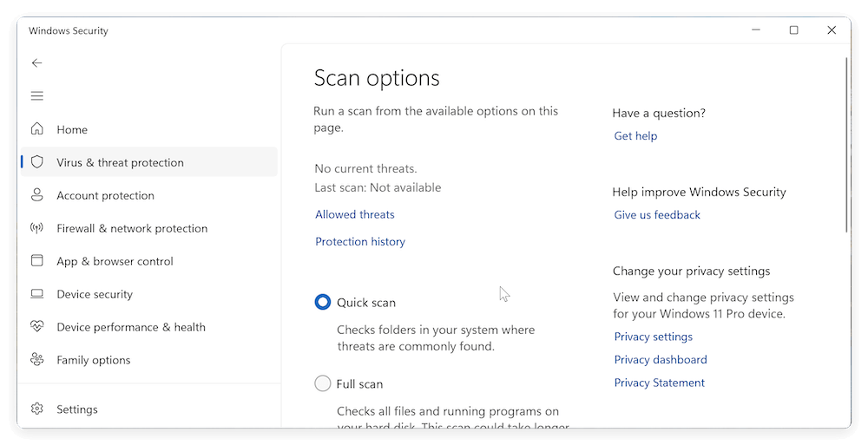Click the Device security laptop icon
868x445 pixels.
36,294
